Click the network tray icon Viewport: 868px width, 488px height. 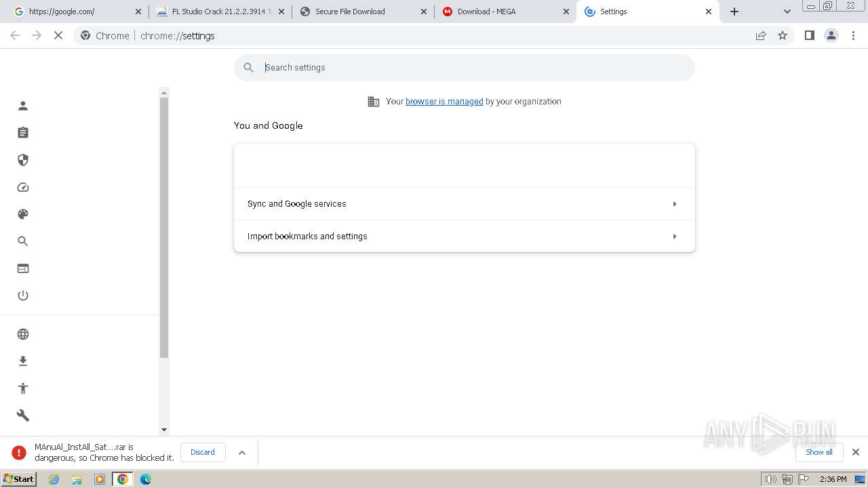787,479
